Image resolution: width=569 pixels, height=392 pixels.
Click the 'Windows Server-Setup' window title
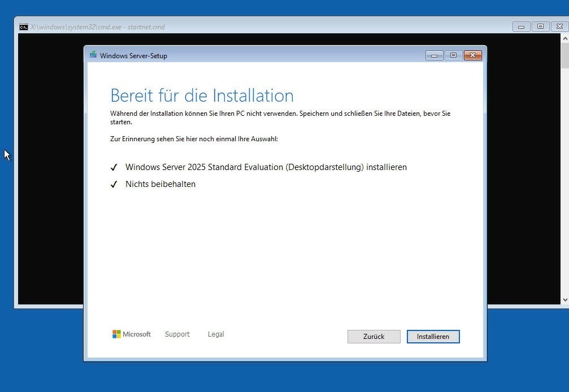coord(133,56)
